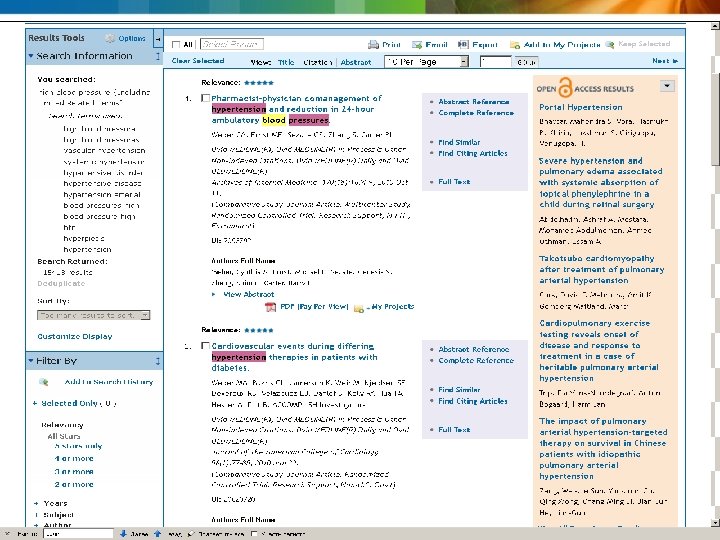
Task: Click the reorder arrows on Filter By header
Action: tap(158, 361)
